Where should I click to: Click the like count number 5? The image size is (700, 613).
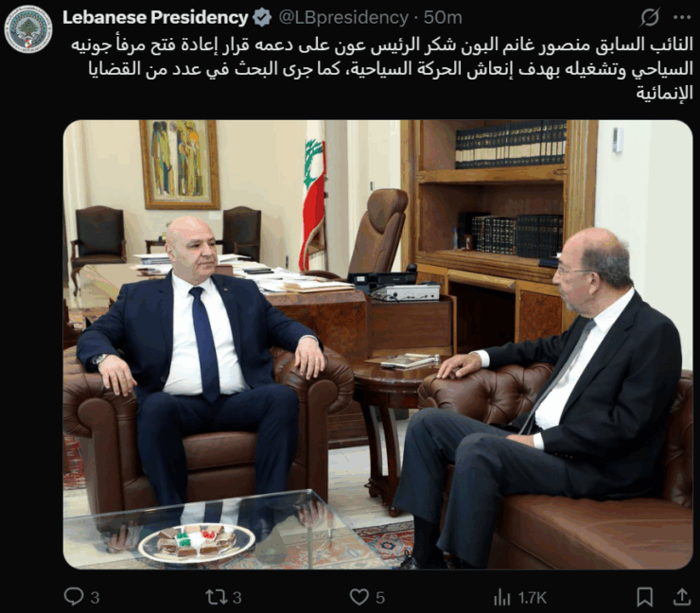tap(380, 597)
